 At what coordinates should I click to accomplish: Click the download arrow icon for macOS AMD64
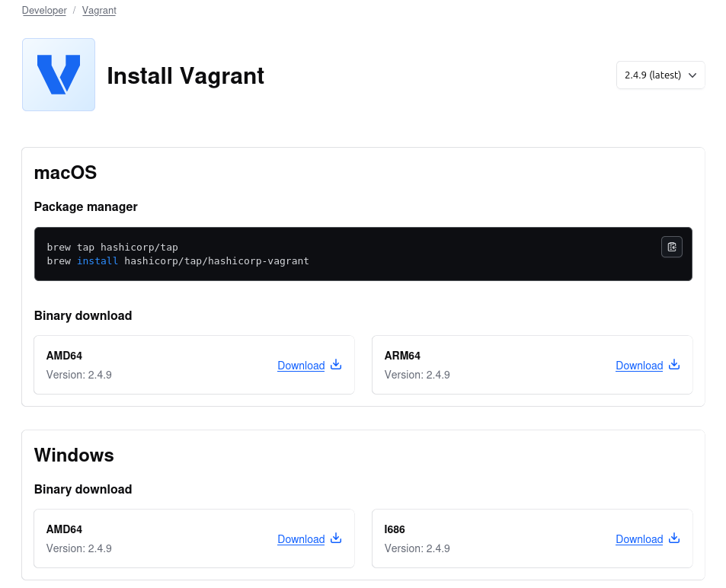(x=336, y=365)
